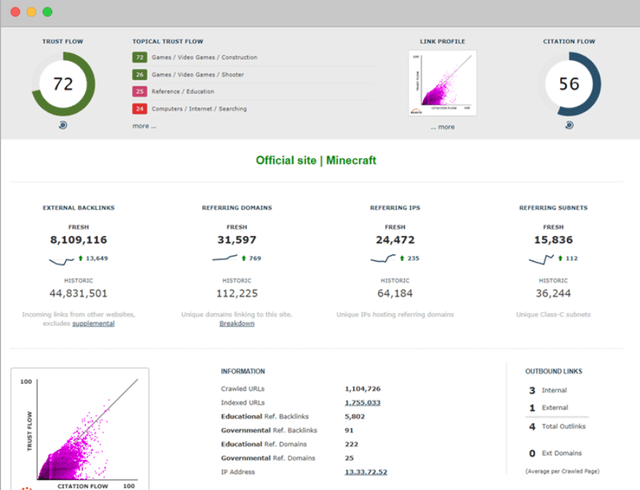Click the Total Outlinks row

coord(557,427)
